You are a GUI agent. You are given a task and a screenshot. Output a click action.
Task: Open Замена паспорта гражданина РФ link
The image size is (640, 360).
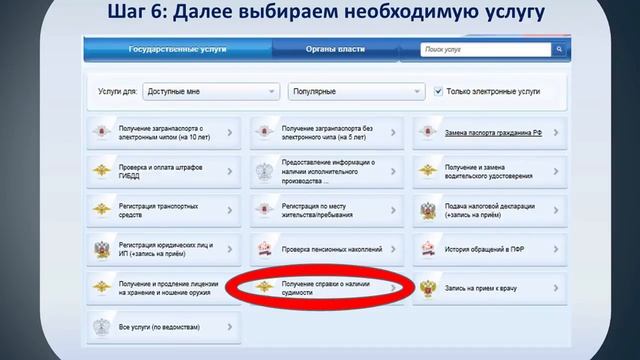point(493,133)
